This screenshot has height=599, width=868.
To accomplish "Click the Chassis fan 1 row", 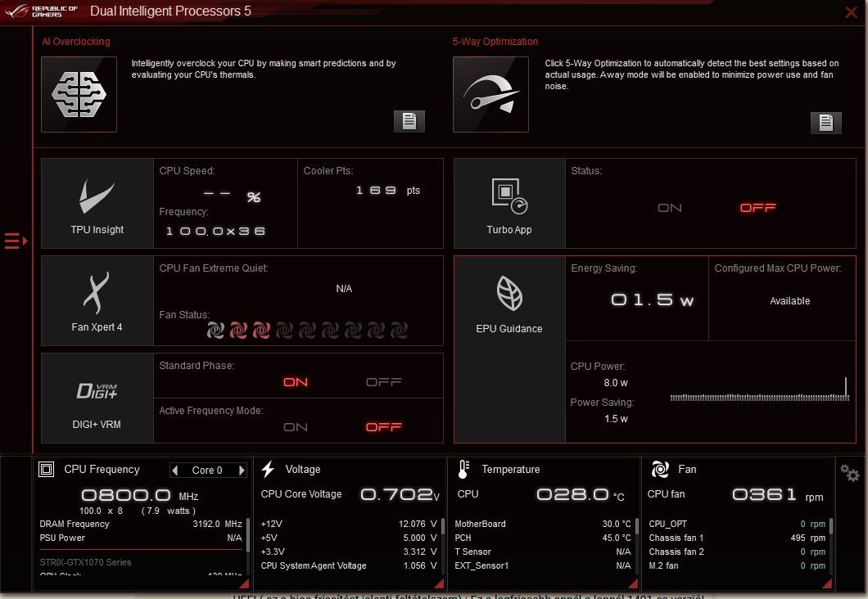I will (737, 538).
